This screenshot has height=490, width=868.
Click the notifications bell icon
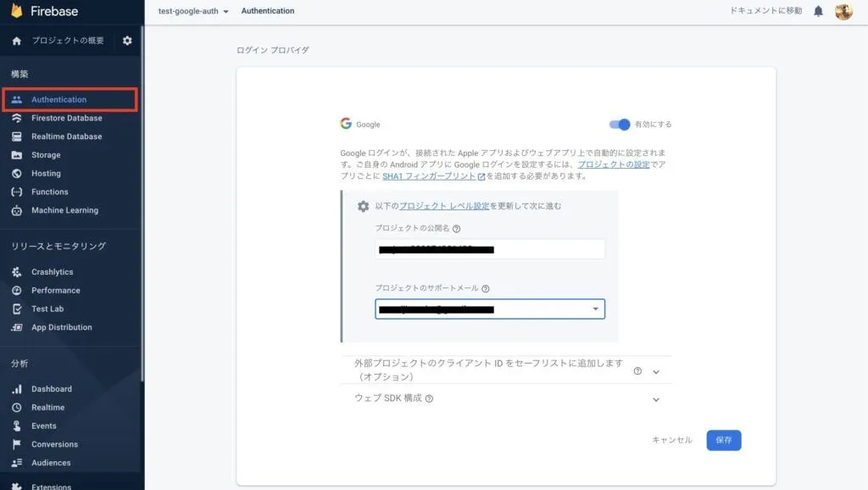coord(818,11)
